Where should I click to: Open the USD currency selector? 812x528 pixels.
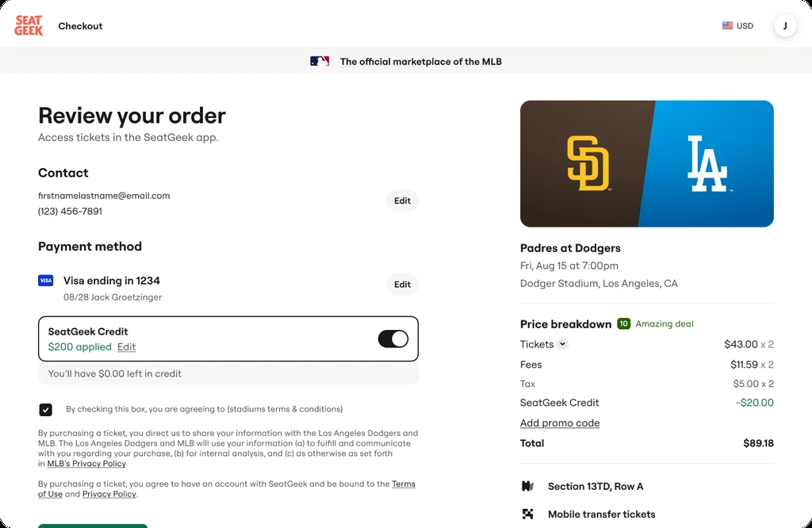(x=738, y=26)
